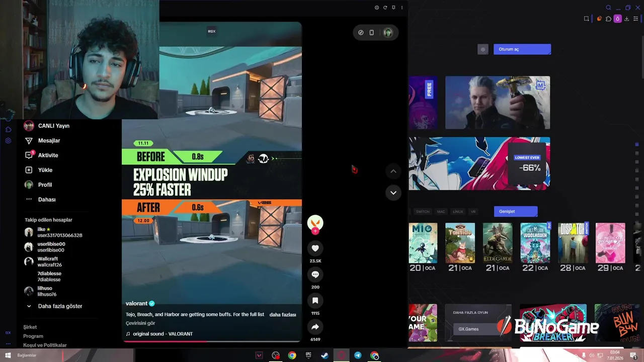The height and width of the screenshot is (362, 644).
Task: Open settings gear beside Oturum aç
Action: click(483, 49)
